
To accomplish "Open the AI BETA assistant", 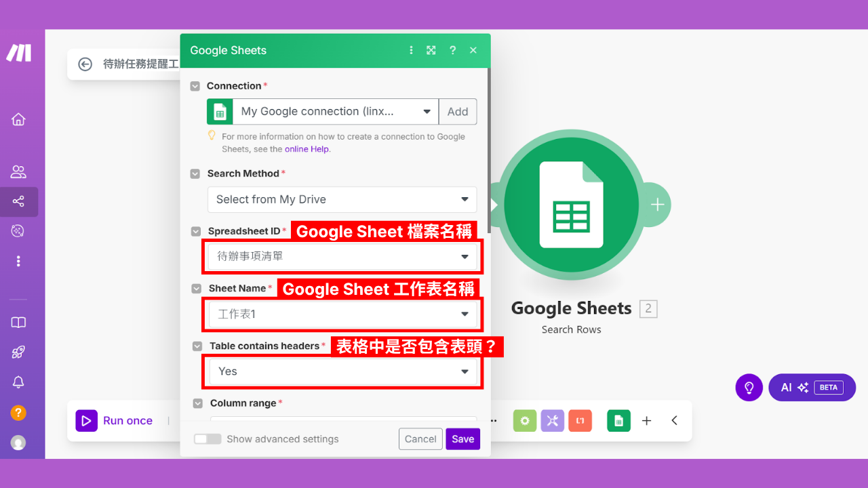I will point(812,388).
